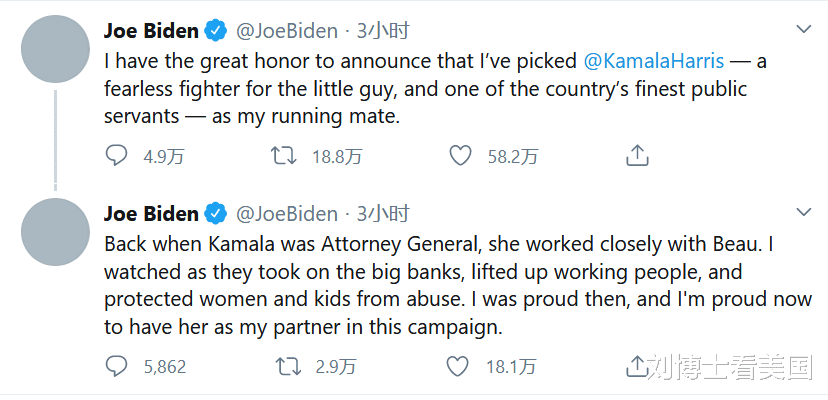Retweet the tweet about Beau
The height and width of the screenshot is (400, 828).
[x=288, y=366]
